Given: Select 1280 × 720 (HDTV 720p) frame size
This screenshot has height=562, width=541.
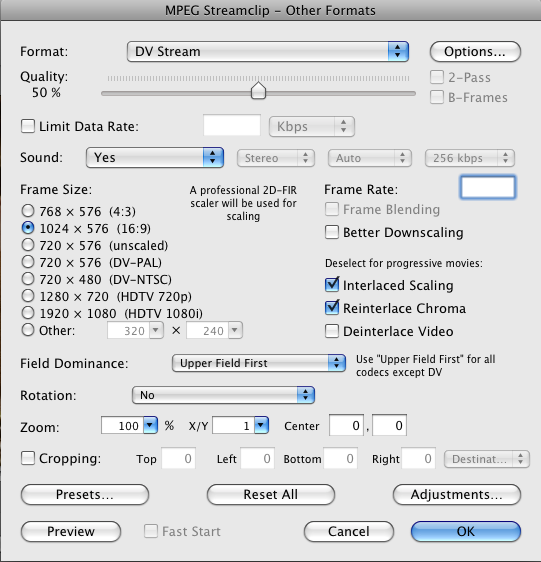Looking at the screenshot, I should 28,296.
